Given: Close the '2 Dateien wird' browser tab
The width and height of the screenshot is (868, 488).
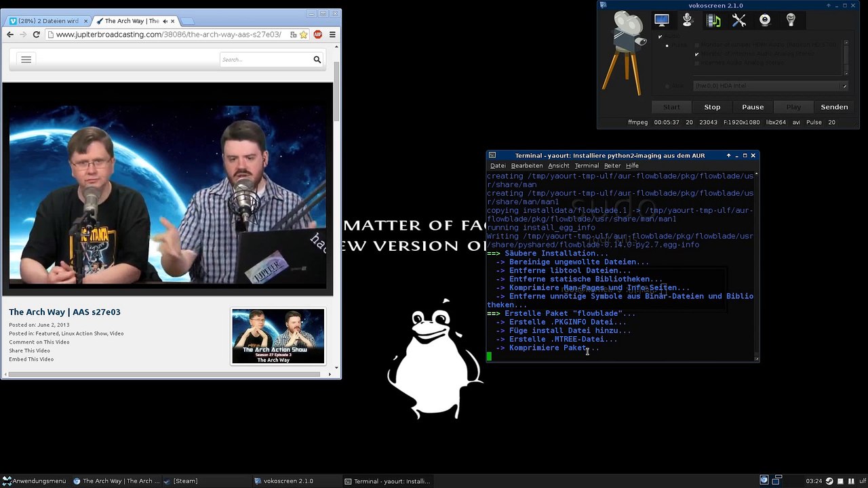Looking at the screenshot, I should coord(85,21).
